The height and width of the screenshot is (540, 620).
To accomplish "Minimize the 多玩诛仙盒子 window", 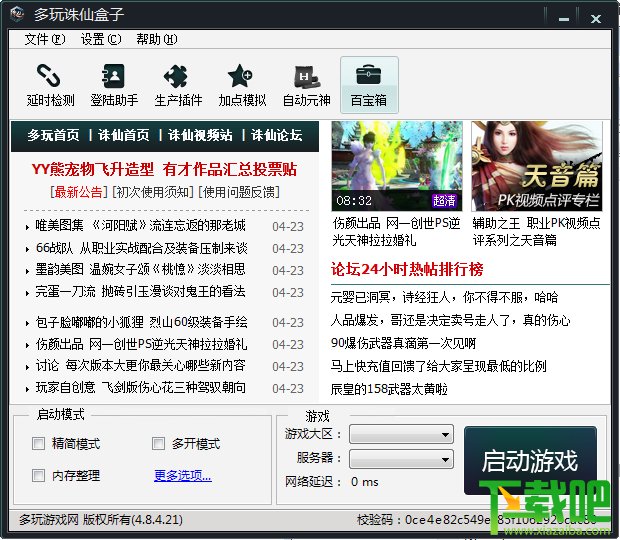I will pos(564,18).
